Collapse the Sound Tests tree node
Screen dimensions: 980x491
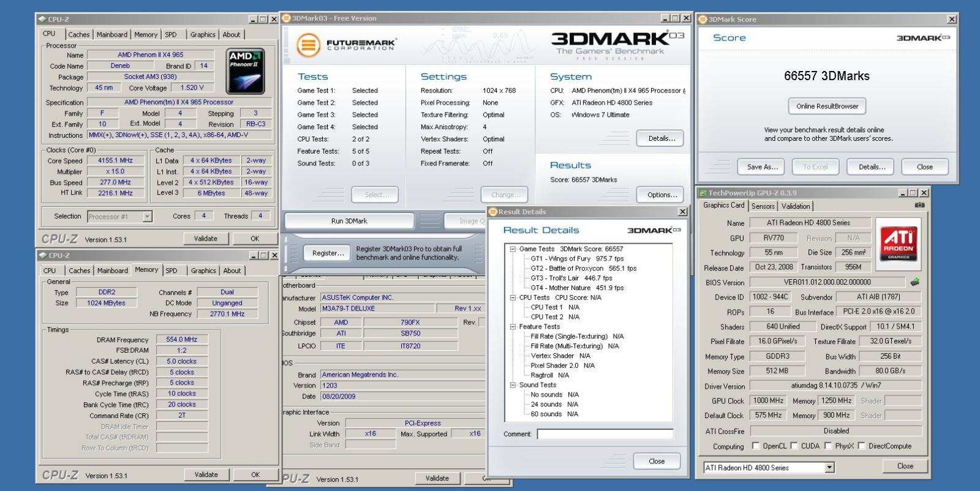513,385
